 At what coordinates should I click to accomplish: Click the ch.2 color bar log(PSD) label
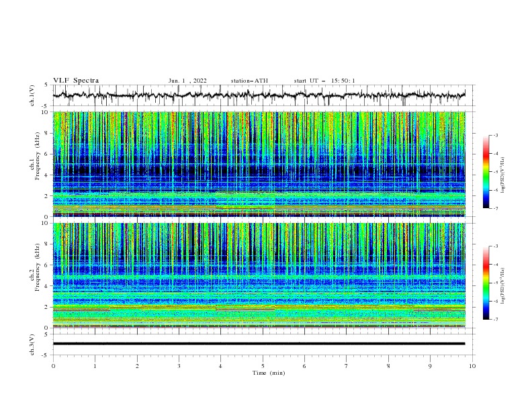pyautogui.click(x=503, y=286)
